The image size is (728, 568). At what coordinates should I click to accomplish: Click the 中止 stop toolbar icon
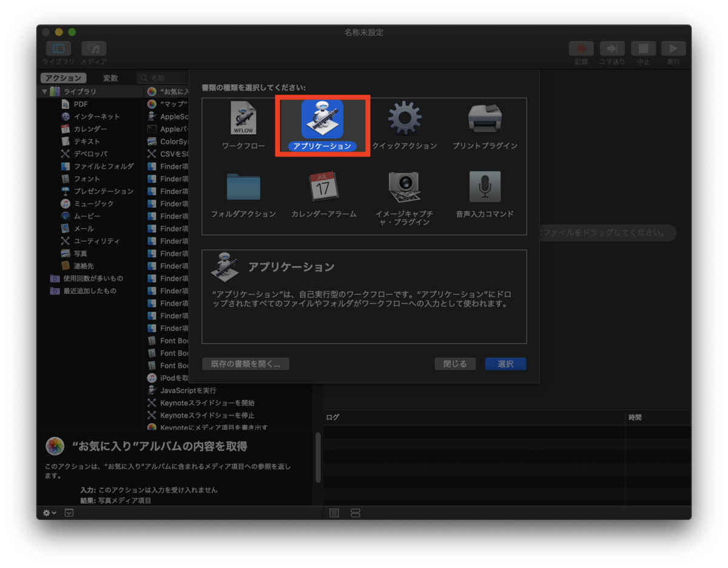click(x=643, y=48)
